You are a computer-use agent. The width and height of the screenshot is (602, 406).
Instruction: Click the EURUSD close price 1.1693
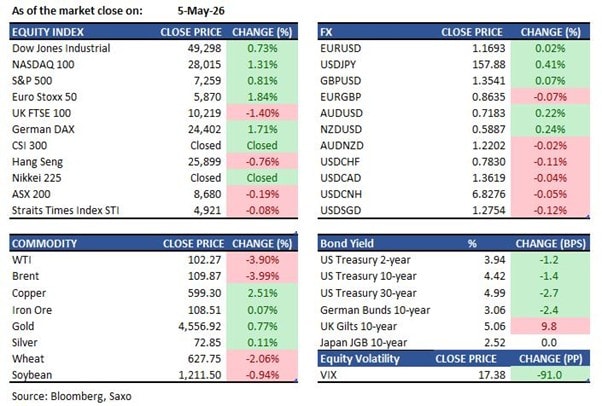click(488, 48)
